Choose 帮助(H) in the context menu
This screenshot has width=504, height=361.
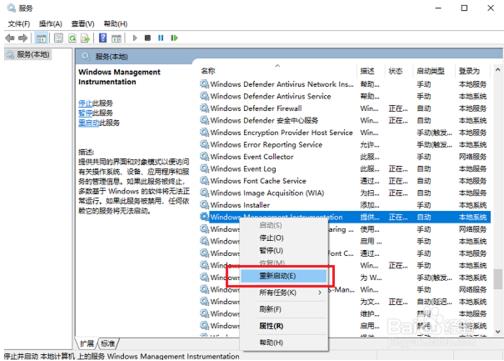click(284, 342)
